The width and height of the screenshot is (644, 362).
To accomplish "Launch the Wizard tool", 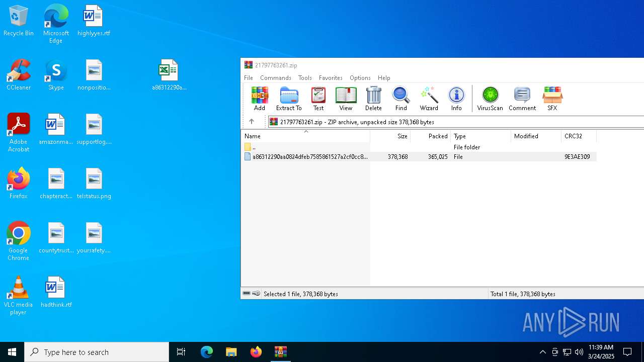I will [x=429, y=99].
